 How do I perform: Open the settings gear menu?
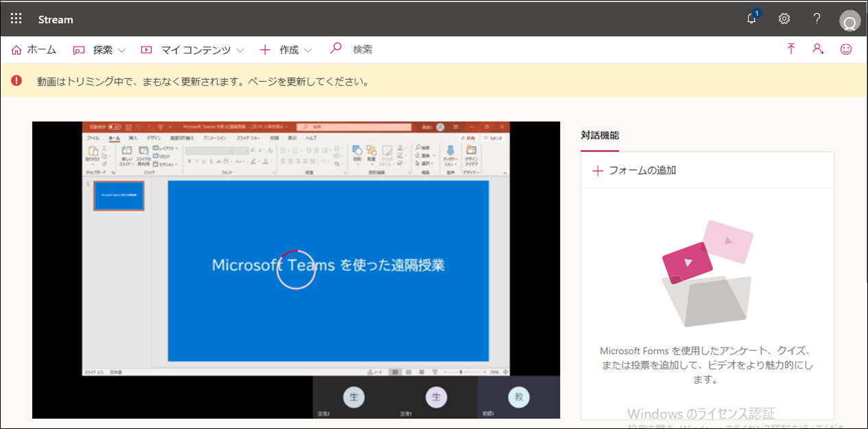(x=784, y=19)
